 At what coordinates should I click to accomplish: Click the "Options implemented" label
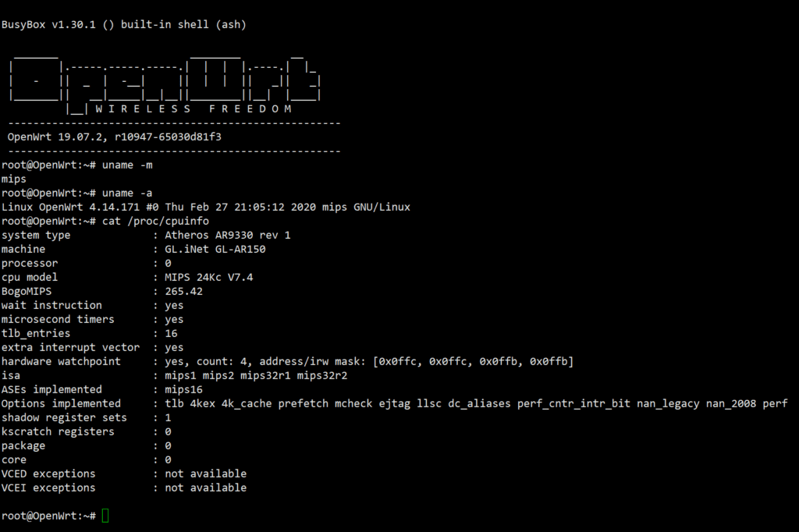(x=61, y=403)
